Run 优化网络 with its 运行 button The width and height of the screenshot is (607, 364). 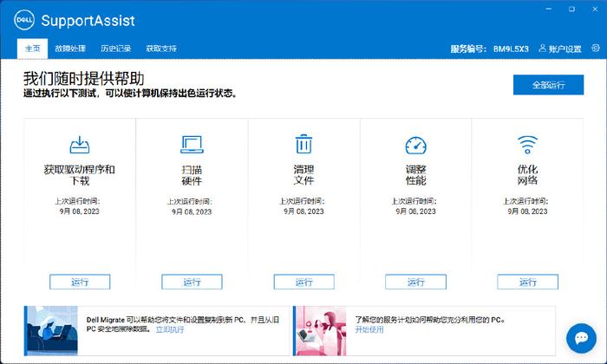click(x=527, y=282)
